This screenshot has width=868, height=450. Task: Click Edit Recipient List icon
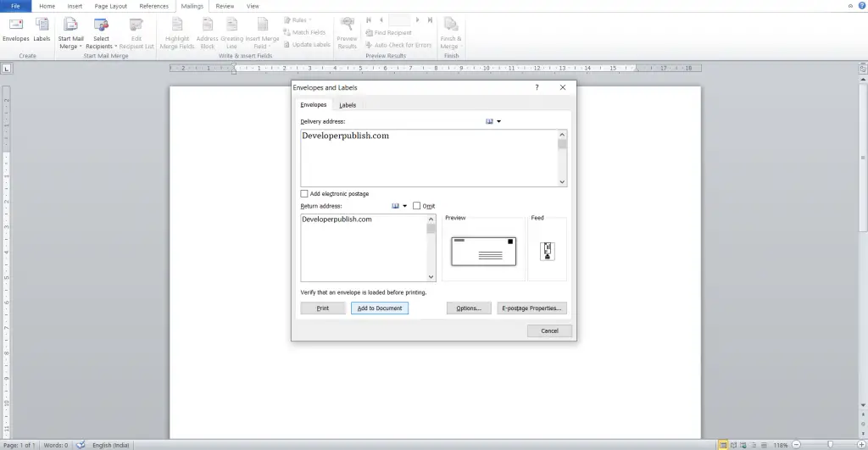(x=136, y=33)
